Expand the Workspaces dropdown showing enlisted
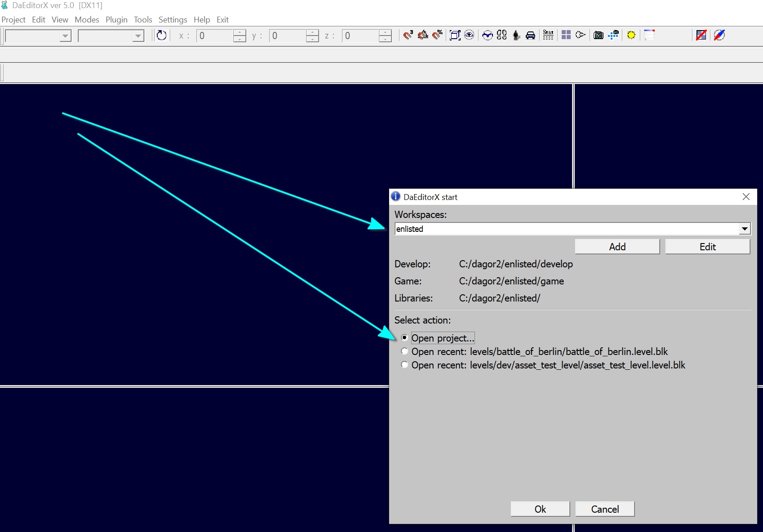The image size is (763, 532). [745, 229]
